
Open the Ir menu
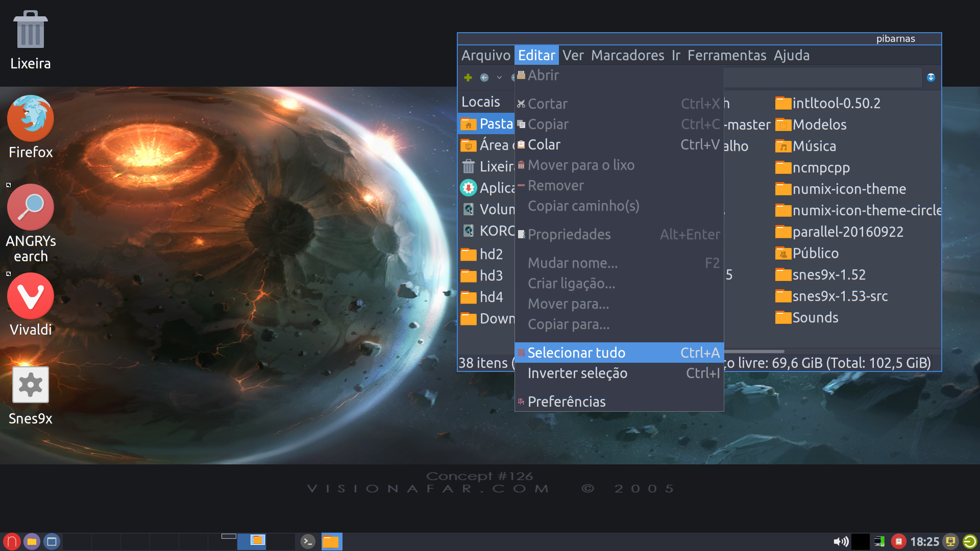coord(676,55)
